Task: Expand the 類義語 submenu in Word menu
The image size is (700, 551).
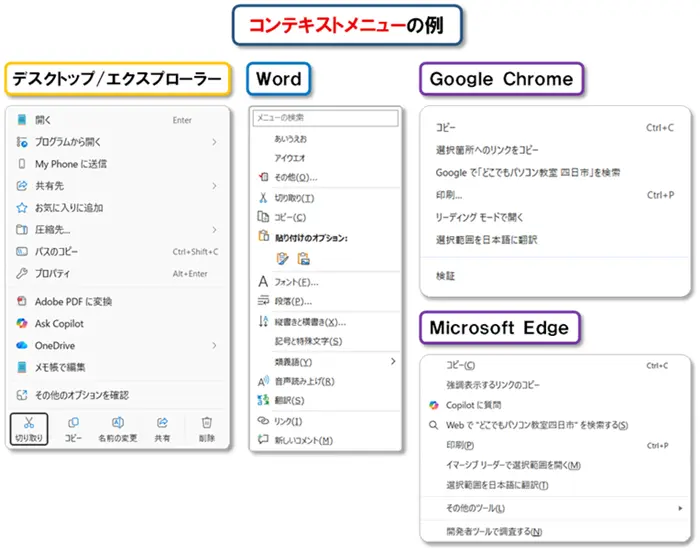Action: [x=393, y=361]
